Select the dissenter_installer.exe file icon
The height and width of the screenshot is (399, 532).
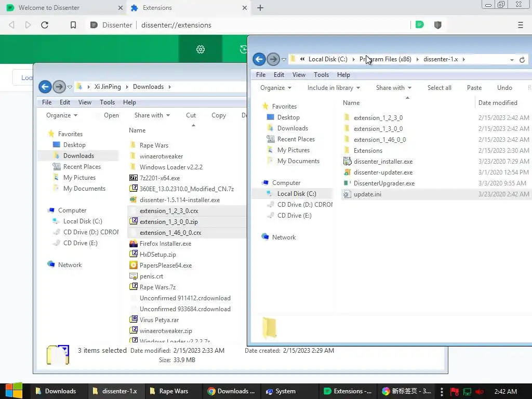point(347,161)
